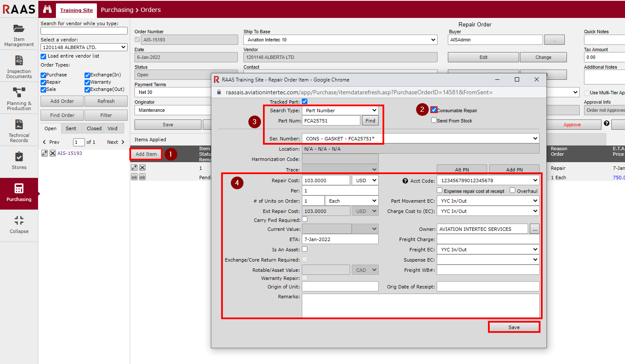The height and width of the screenshot is (364, 625).
Task: Open the Inspection Documents module
Action: (19, 67)
